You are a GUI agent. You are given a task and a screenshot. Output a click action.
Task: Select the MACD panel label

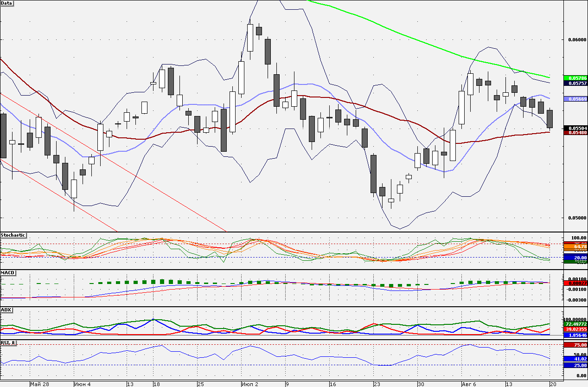(x=7, y=272)
